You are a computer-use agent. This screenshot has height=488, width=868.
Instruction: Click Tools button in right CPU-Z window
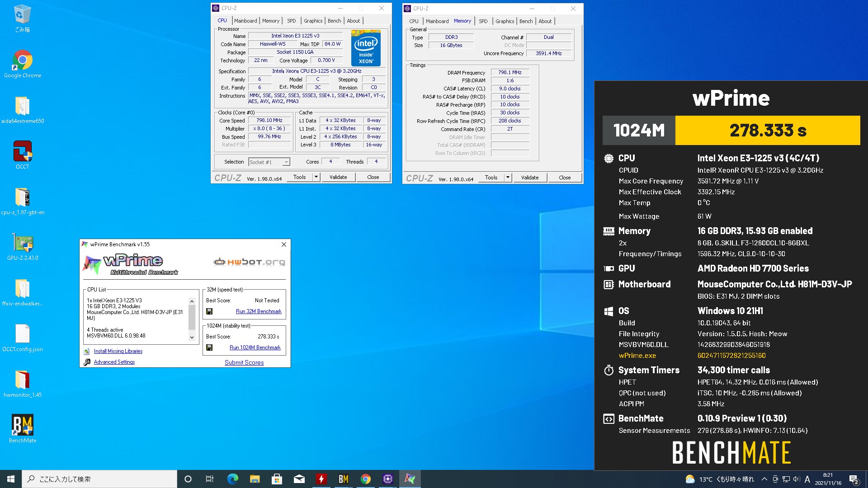point(491,178)
